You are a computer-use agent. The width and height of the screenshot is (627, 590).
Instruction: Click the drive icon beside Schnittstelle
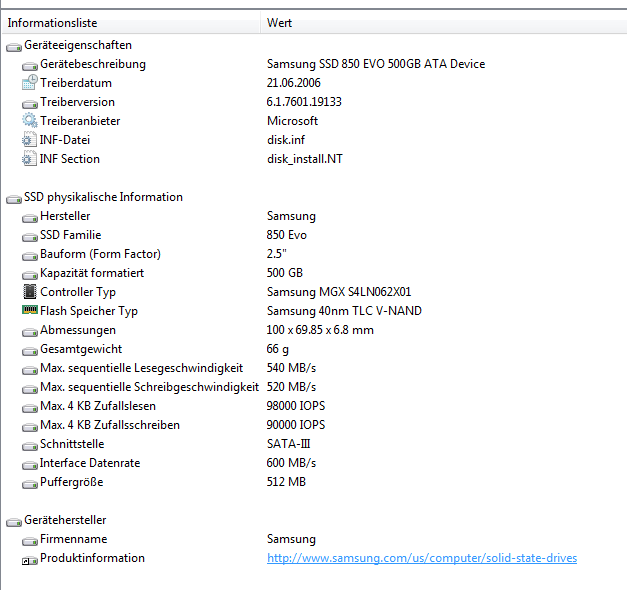click(30, 446)
